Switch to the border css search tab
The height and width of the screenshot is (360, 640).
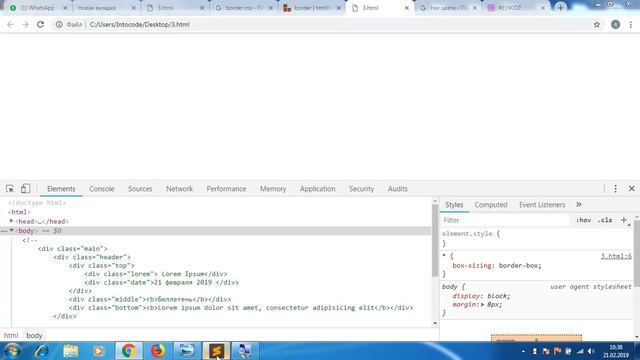[x=244, y=8]
